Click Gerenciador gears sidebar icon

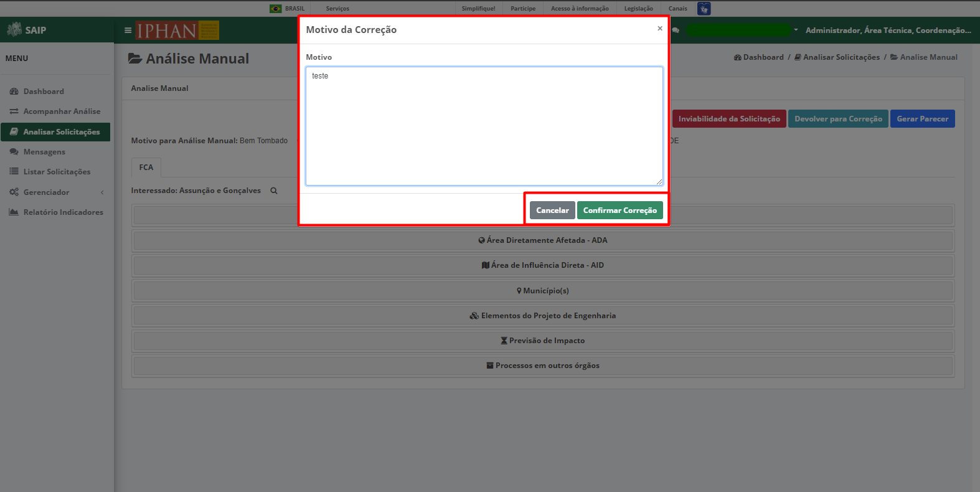tap(14, 192)
